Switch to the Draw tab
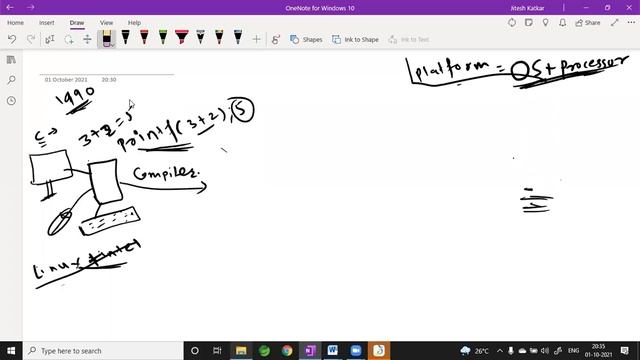Viewport: 640px width, 360px height. point(77,23)
